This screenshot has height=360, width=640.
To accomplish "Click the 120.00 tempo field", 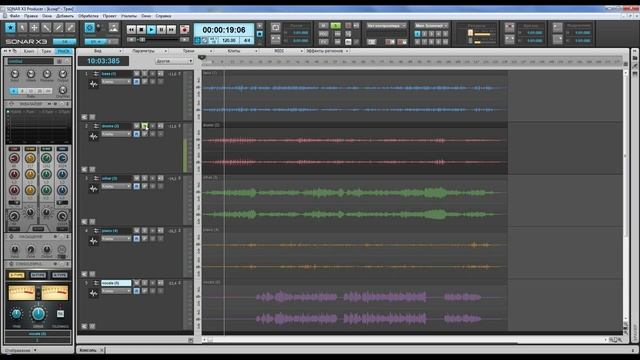I will 229,40.
